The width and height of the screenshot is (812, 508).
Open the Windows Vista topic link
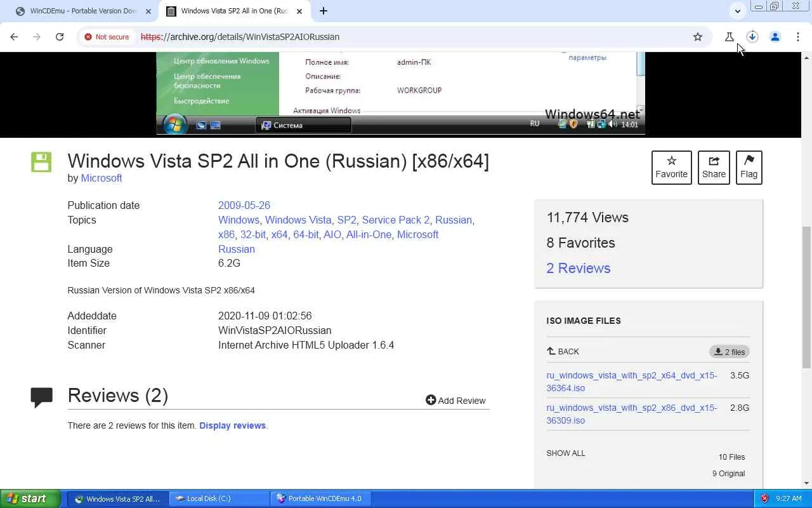pos(298,220)
